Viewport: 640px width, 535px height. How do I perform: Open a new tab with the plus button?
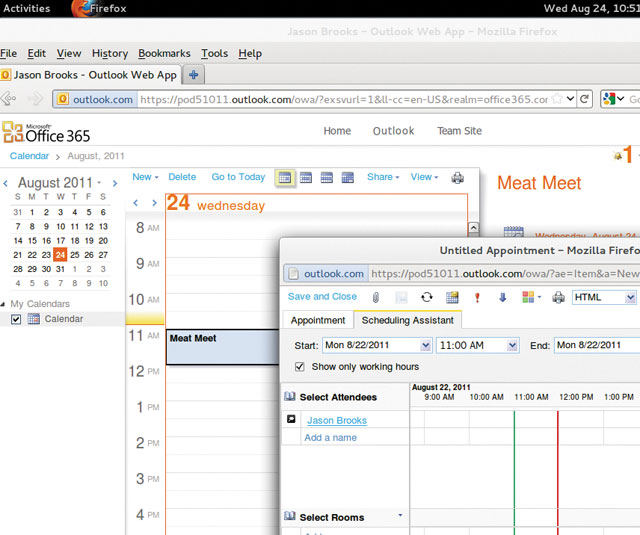point(193,75)
